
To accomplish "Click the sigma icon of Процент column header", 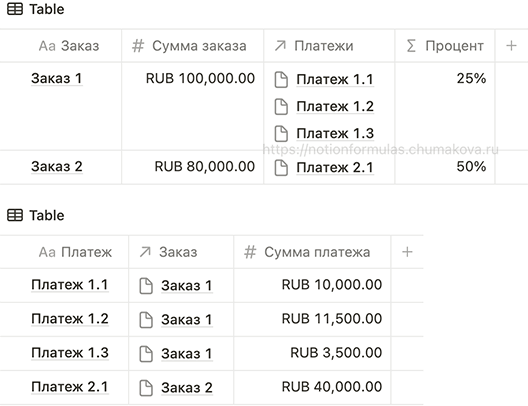I will [x=411, y=46].
